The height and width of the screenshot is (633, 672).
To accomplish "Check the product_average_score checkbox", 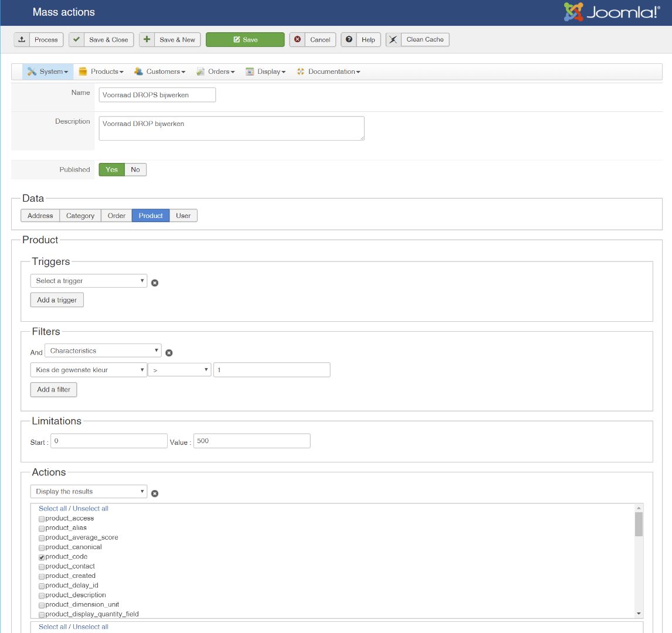I will pos(42,538).
